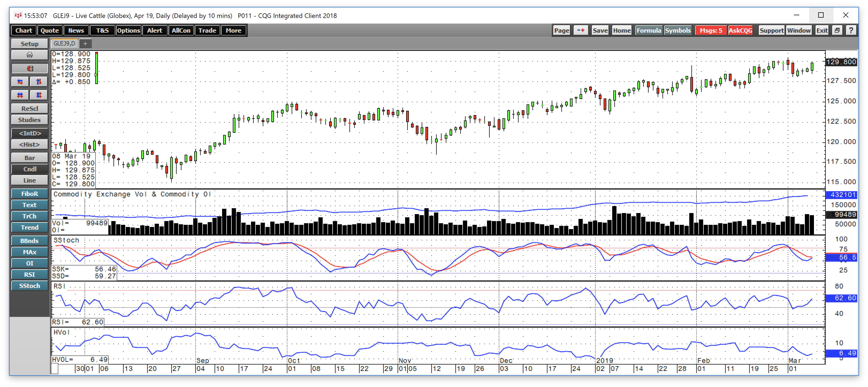Click the Save button
The width and height of the screenshot is (868, 387).
tap(600, 30)
